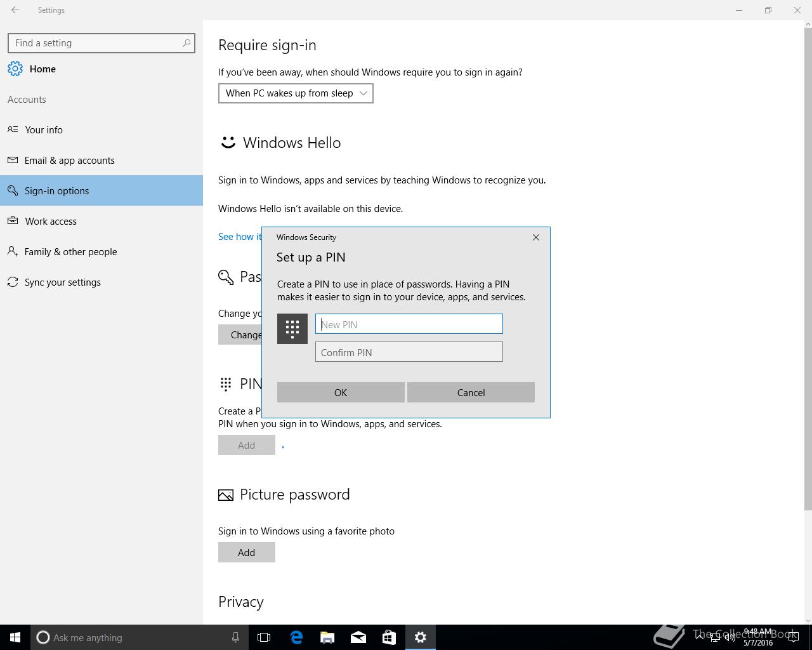Click the Cortana circle icon
Screen dimensions: 812x650
tap(43, 637)
